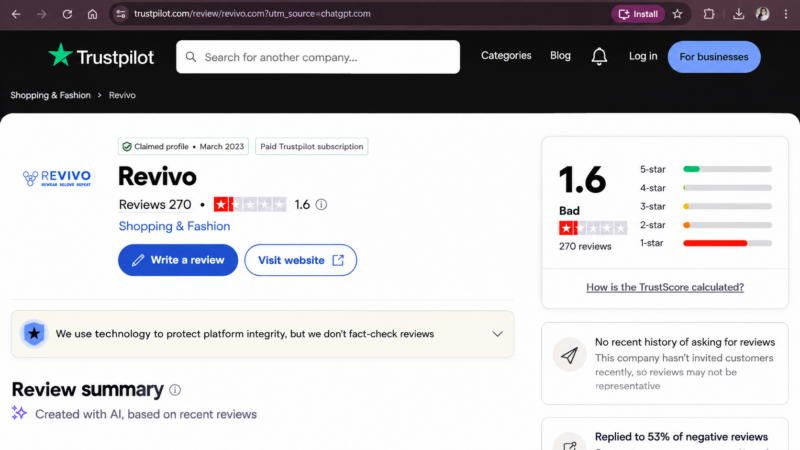The height and width of the screenshot is (450, 800).
Task: Click the Reviews 270 link
Action: click(x=155, y=205)
